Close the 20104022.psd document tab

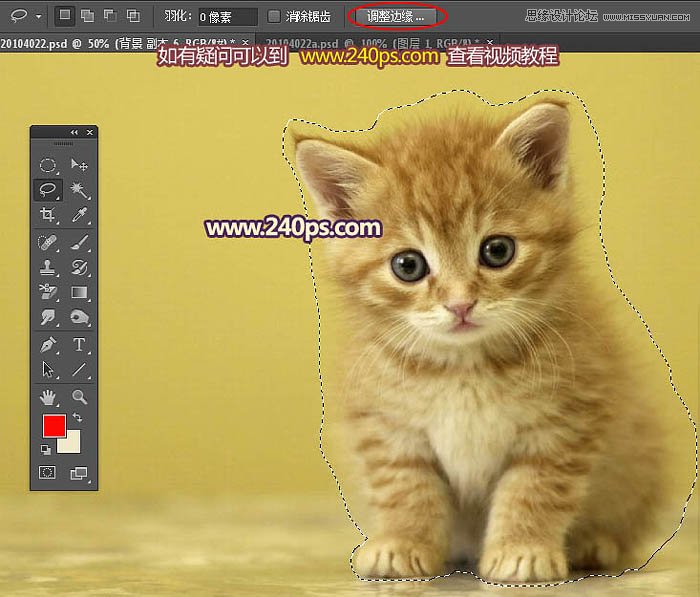[x=245, y=42]
